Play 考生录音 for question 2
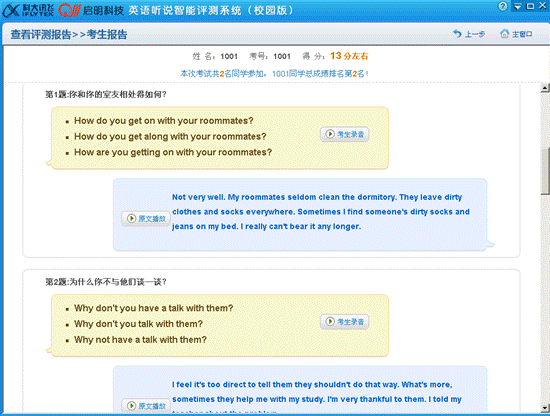Image resolution: width=550 pixels, height=416 pixels. (344, 322)
